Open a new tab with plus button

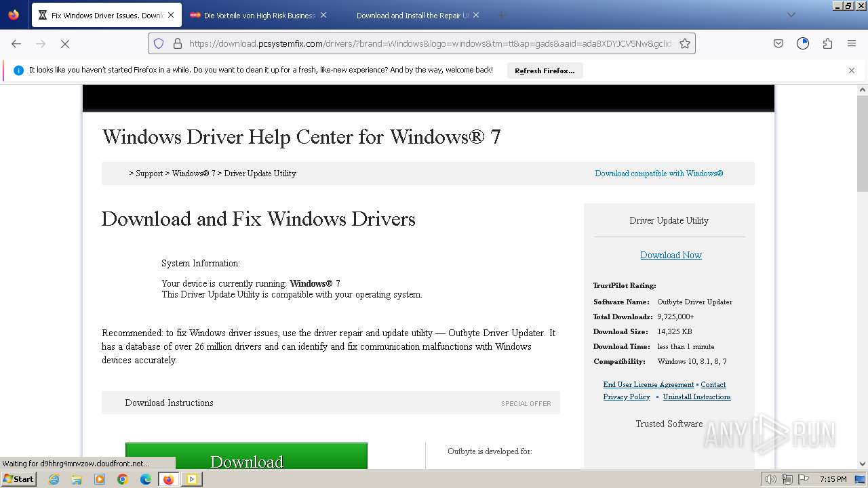502,15
